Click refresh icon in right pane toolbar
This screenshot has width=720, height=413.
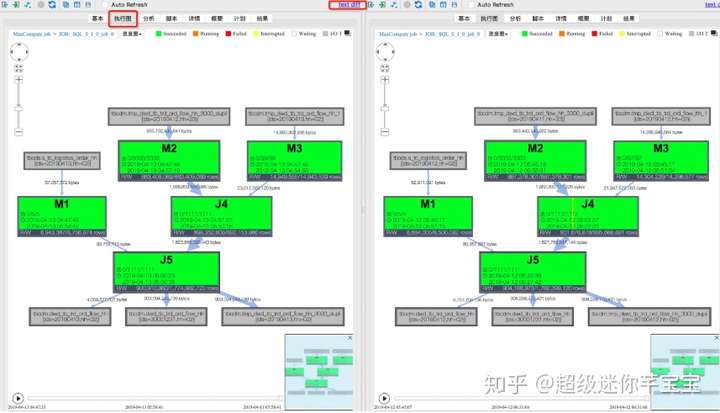click(x=418, y=5)
